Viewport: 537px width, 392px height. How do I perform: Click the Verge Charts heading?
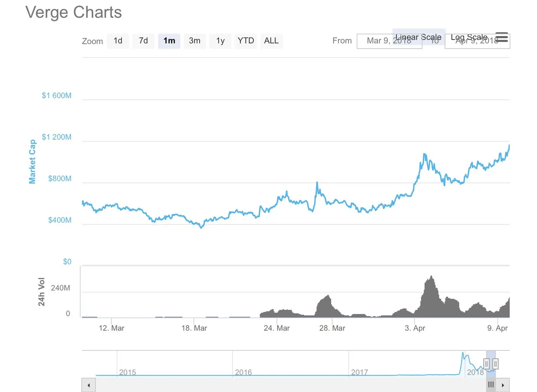pyautogui.click(x=74, y=12)
